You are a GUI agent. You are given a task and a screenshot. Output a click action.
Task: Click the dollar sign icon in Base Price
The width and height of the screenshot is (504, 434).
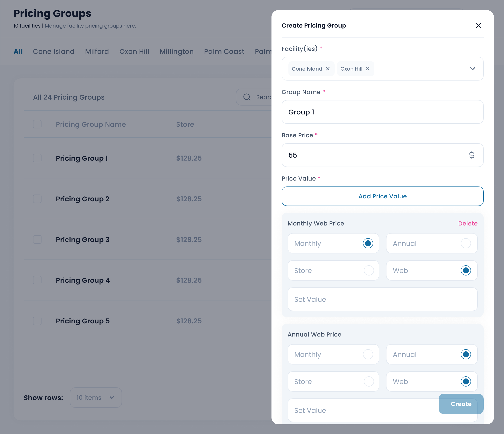(x=471, y=155)
